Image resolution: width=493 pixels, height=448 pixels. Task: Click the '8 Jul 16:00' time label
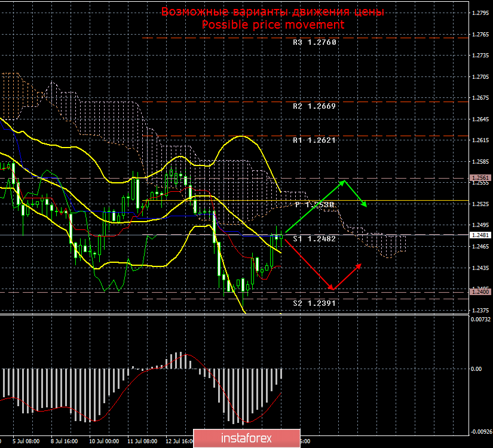[65, 441]
